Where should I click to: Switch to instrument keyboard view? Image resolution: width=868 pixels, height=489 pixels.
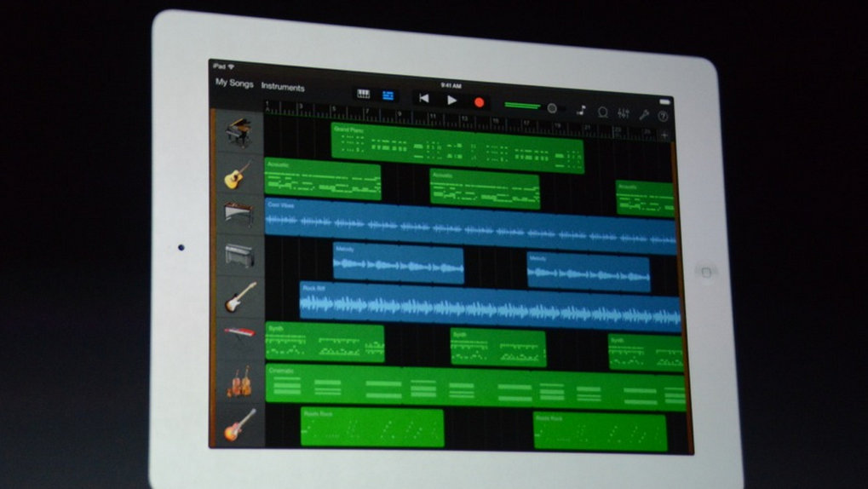364,95
